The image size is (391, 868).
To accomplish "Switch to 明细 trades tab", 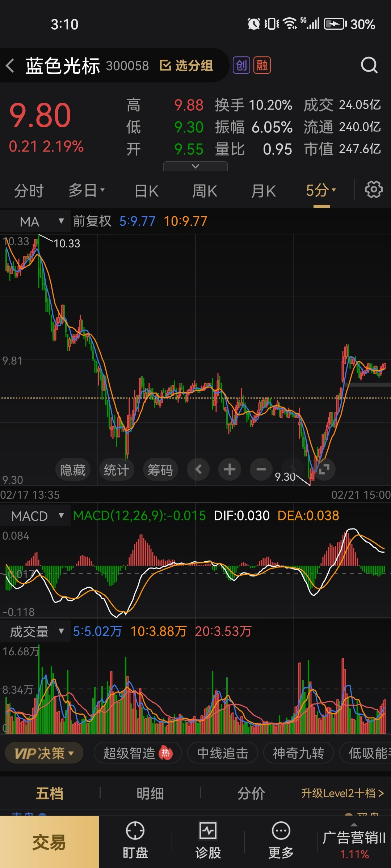I will pos(150,793).
